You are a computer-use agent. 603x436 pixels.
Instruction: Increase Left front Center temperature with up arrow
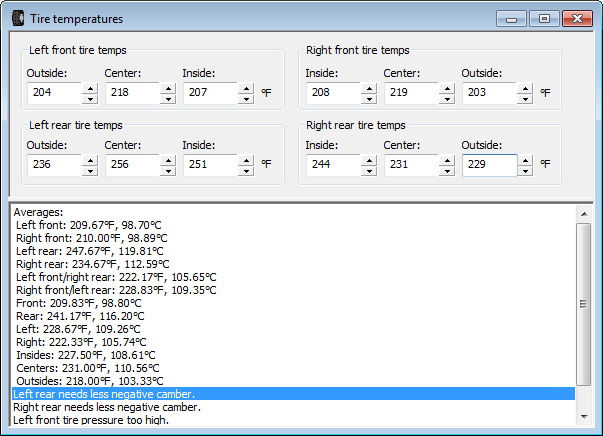point(168,88)
